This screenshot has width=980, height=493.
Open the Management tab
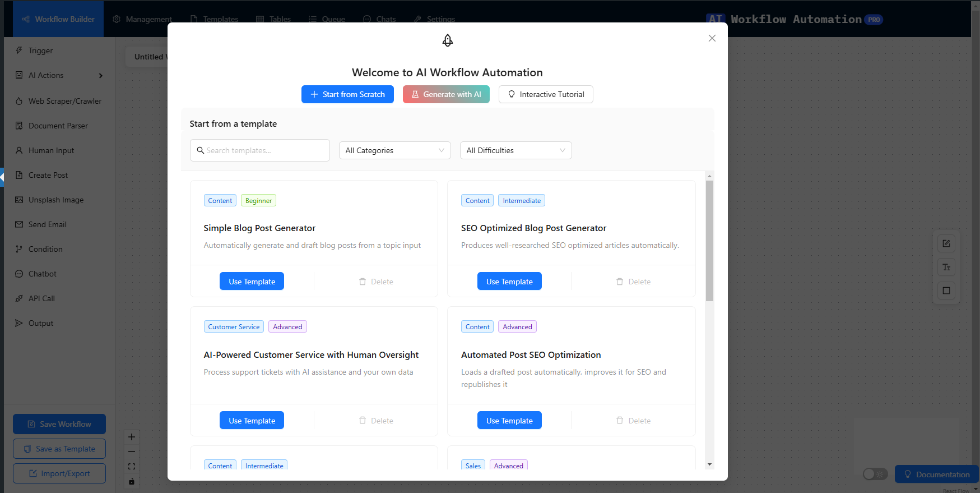tap(142, 19)
